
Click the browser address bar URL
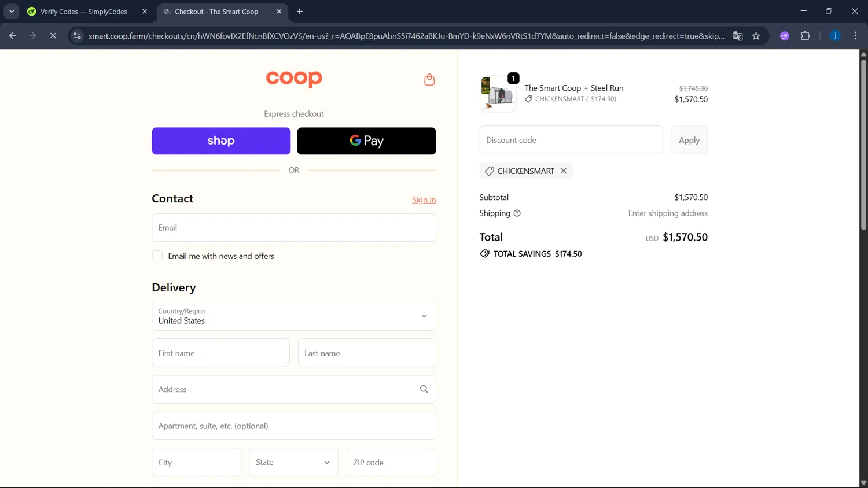(x=406, y=36)
